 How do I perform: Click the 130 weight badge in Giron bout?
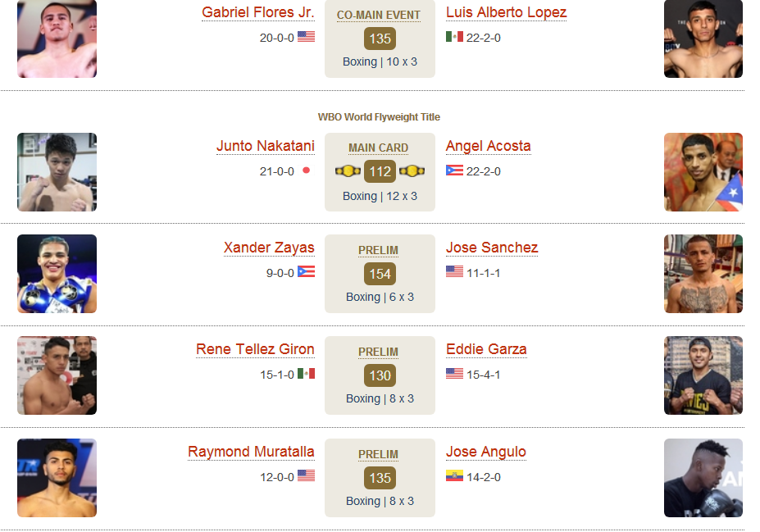tap(380, 375)
